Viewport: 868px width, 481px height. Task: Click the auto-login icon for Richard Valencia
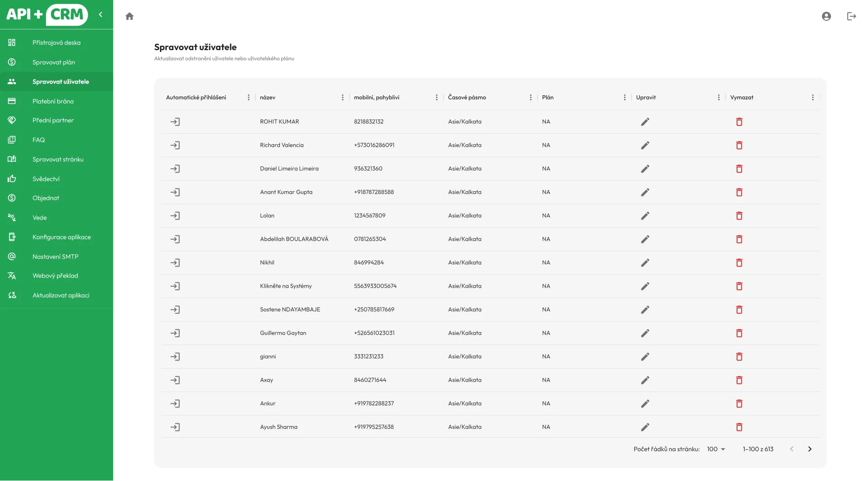click(x=176, y=145)
